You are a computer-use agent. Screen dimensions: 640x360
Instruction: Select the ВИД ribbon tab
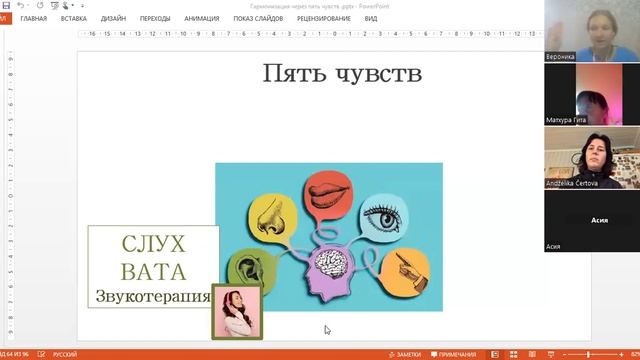[x=371, y=19]
